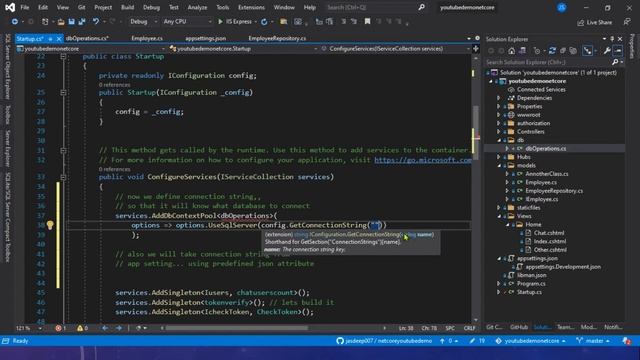Open the Git menu
This screenshot has width=640, height=360.
(82, 7)
